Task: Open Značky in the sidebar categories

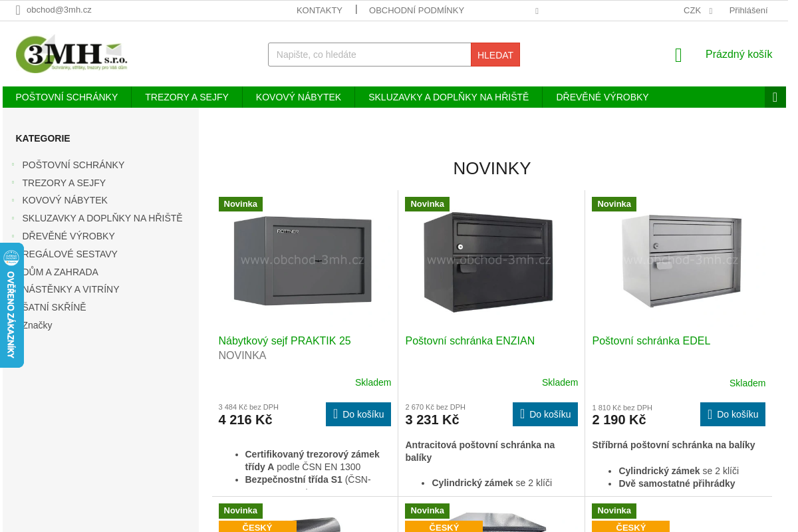Action: (37, 325)
